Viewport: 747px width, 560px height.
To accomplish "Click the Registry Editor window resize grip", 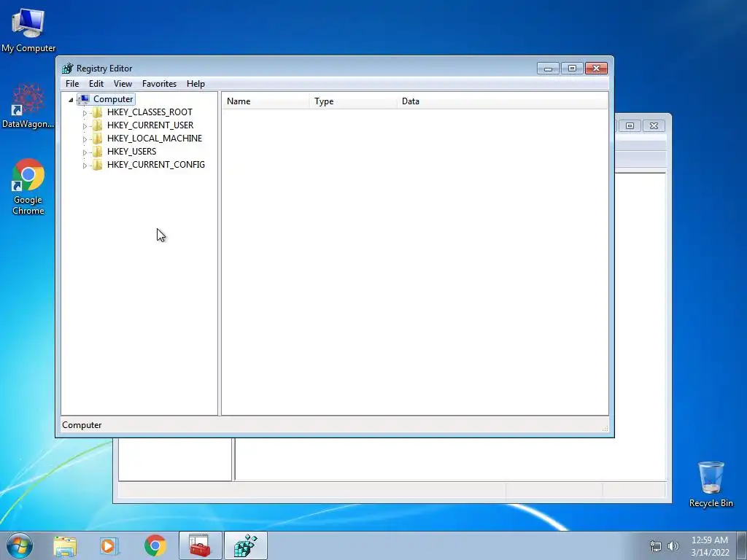I will pos(605,427).
